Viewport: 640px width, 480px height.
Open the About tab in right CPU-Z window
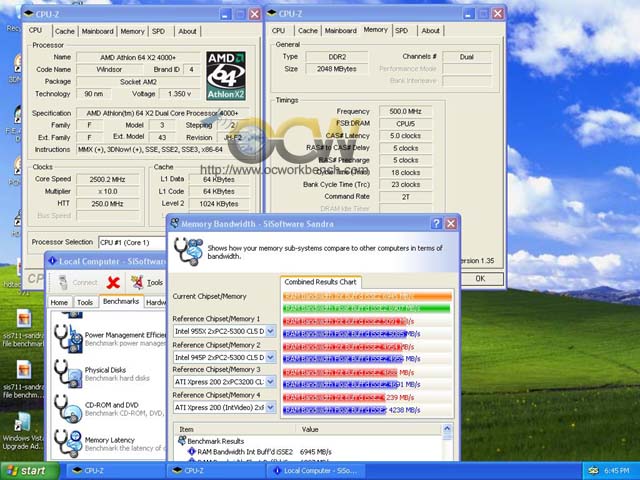(x=430, y=31)
